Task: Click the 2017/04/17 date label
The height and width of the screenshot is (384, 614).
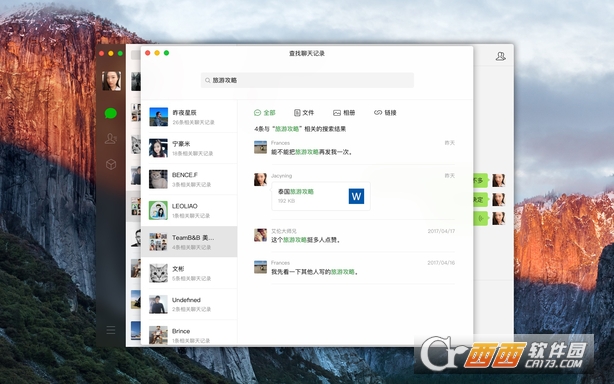Action: [x=441, y=231]
